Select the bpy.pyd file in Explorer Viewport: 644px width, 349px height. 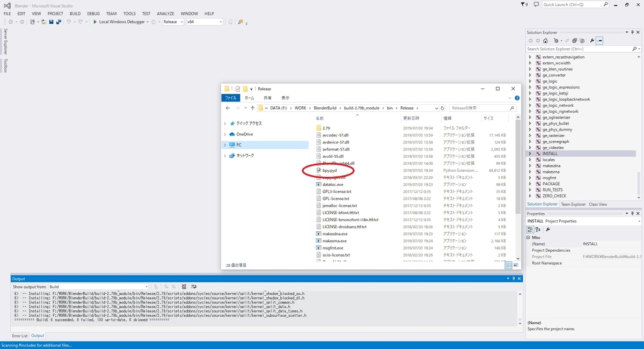coord(329,170)
